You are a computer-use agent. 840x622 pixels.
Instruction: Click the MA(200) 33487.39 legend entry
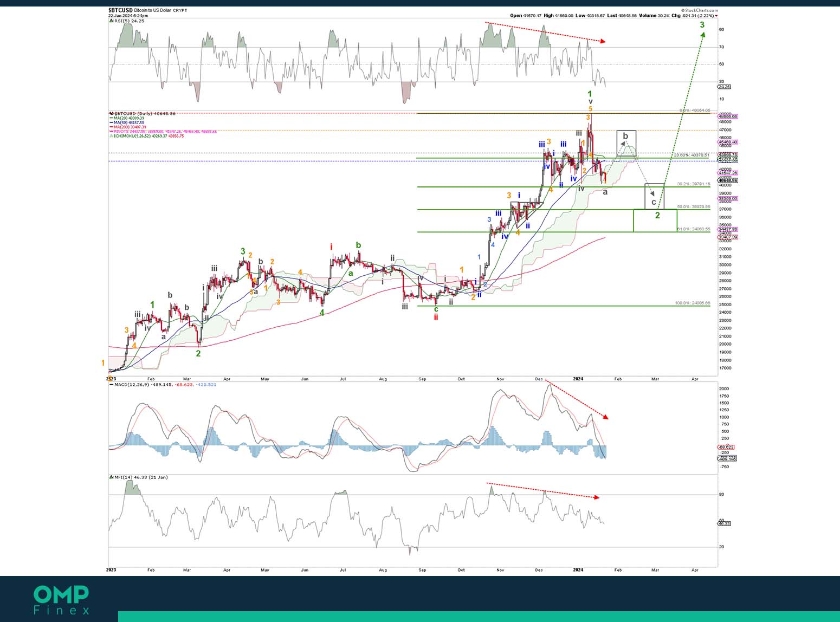point(128,127)
